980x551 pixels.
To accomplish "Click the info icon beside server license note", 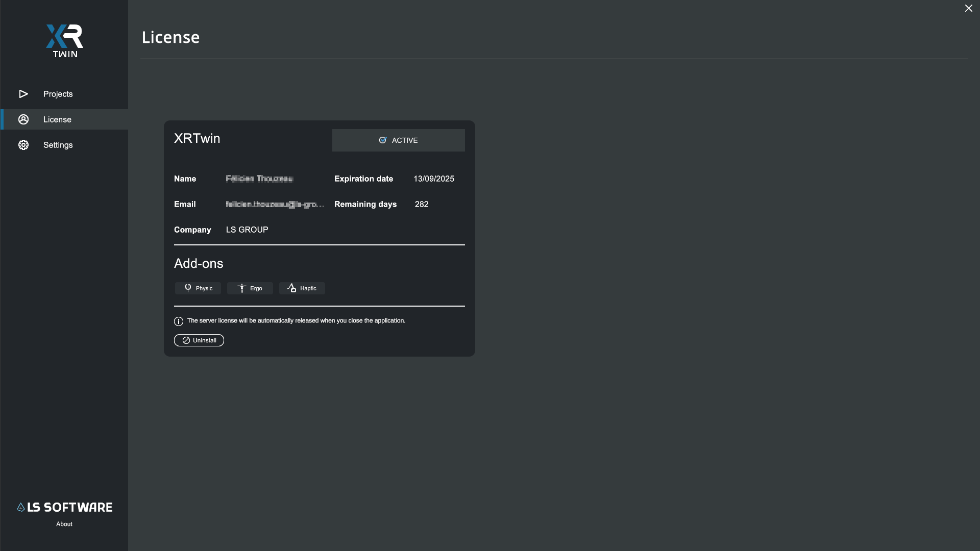I will point(179,321).
